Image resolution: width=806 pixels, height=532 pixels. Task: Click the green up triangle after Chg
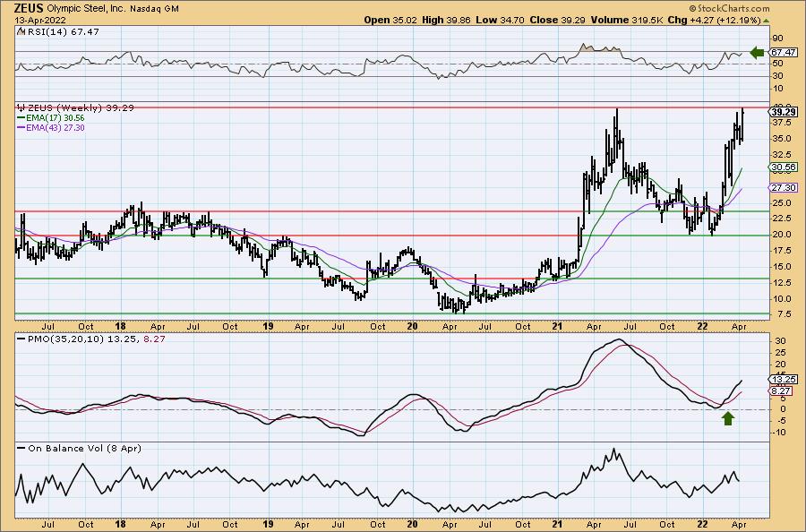click(x=766, y=21)
